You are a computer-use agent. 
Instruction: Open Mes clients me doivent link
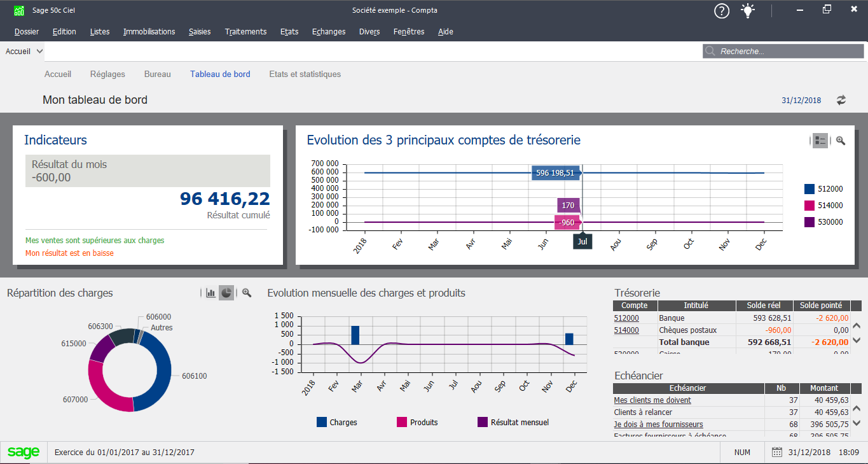652,400
